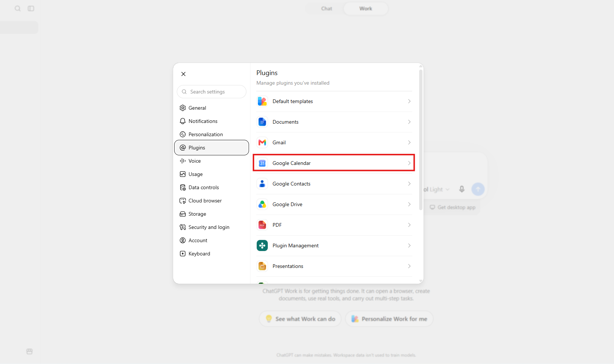
Task: Open Personalization settings
Action: tap(211, 134)
